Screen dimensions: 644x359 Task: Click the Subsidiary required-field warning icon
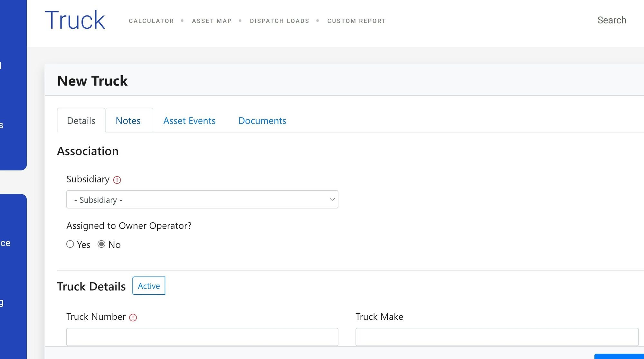coord(117,180)
